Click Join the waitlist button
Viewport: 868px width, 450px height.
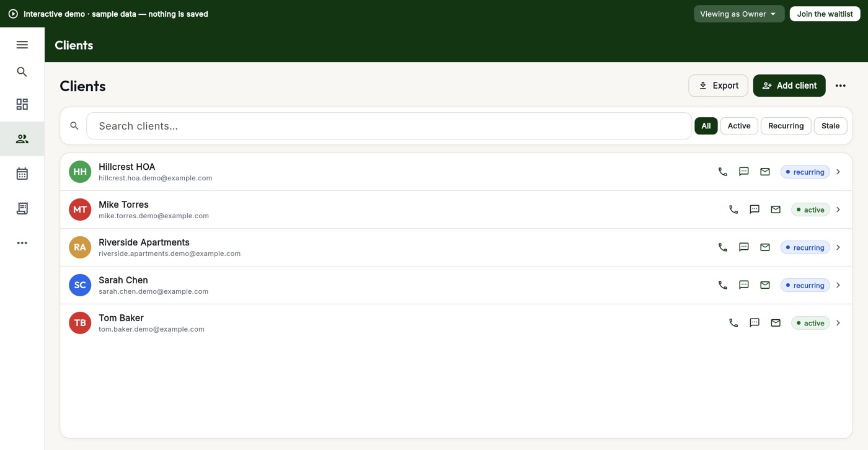click(x=825, y=14)
